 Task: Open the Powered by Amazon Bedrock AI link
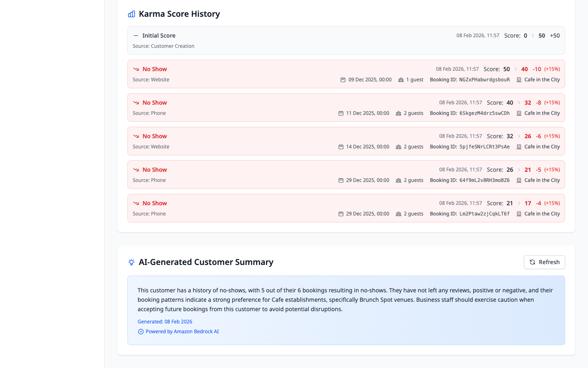click(x=182, y=331)
